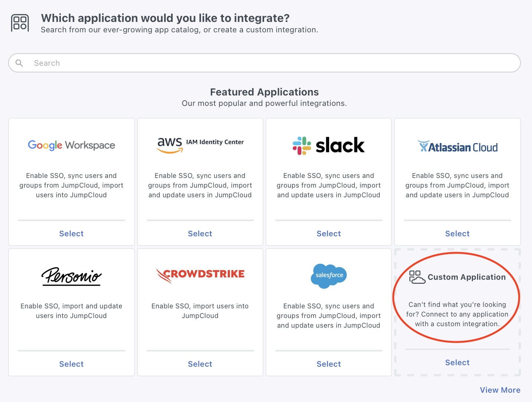
Task: Click the Slack logo
Action: pos(328,145)
